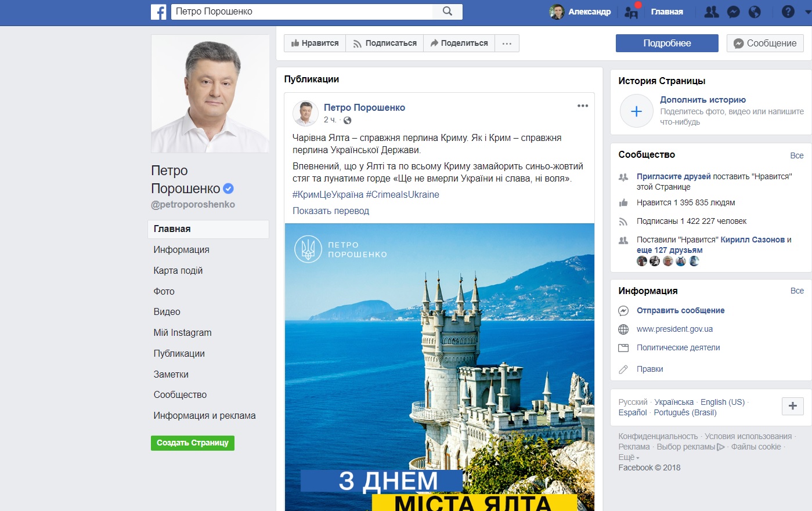Click the search magnifier icon
This screenshot has width=812, height=511.
click(447, 11)
